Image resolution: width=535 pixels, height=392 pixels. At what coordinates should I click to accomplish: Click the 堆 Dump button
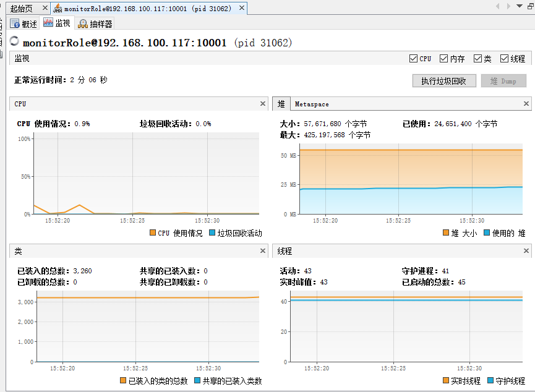click(x=503, y=81)
